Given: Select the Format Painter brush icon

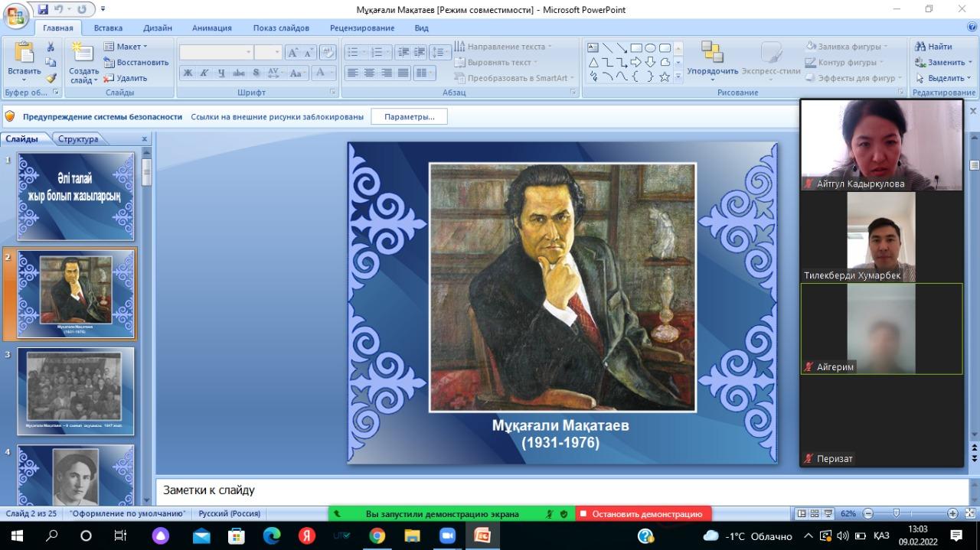Looking at the screenshot, I should 51,78.
